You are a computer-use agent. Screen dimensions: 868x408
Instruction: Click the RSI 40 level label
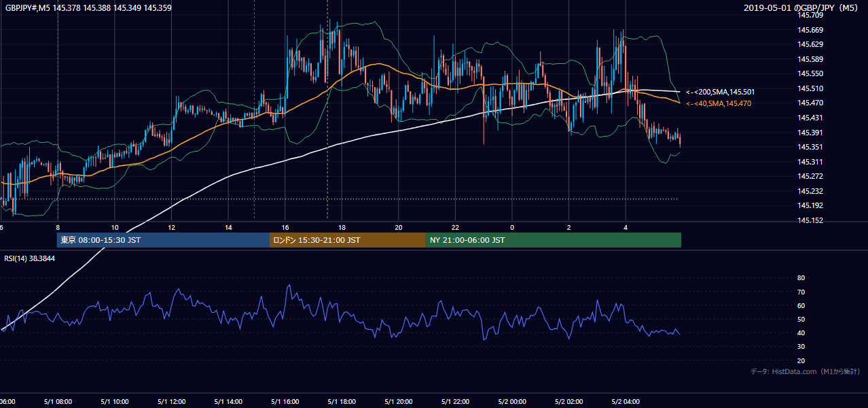[801, 333]
